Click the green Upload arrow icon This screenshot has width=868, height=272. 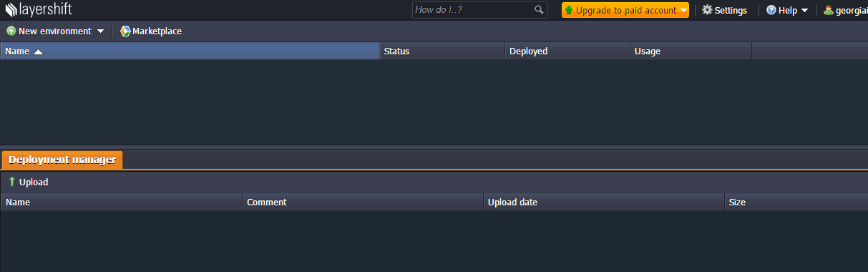point(11,182)
